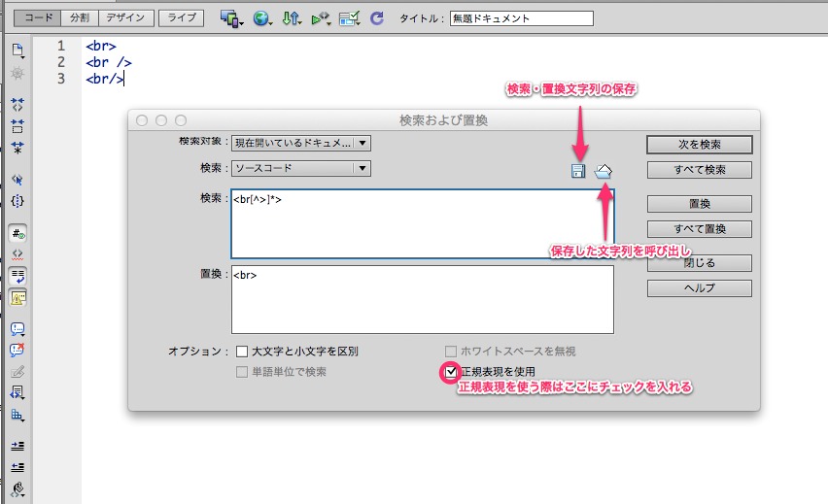Image resolution: width=828 pixels, height=504 pixels.
Task: Click into the 置換 text field
Action: point(422,300)
